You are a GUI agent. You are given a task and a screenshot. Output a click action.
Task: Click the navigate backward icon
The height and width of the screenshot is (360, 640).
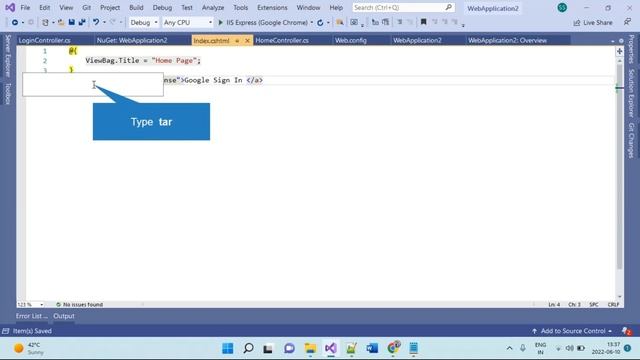click(x=15, y=22)
